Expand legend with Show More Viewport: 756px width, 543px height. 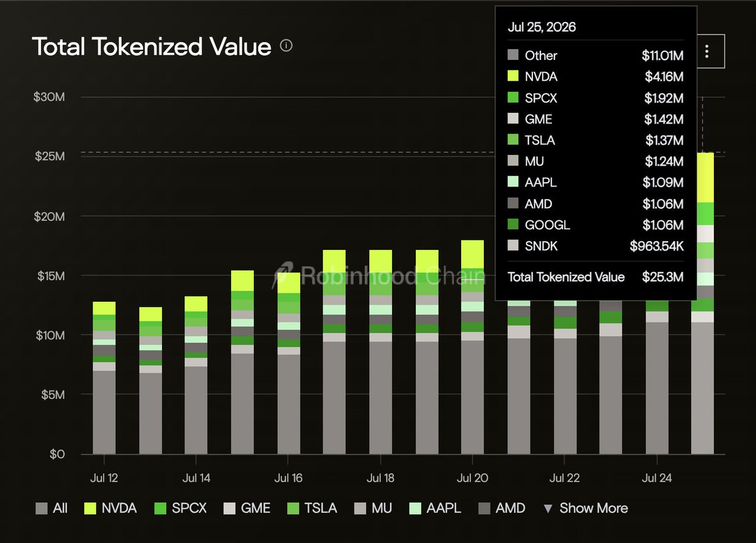click(x=585, y=508)
